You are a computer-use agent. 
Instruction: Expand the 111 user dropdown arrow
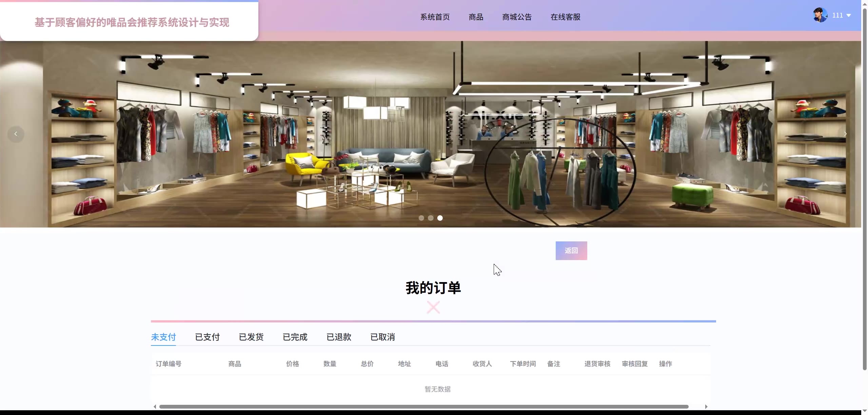click(x=849, y=16)
